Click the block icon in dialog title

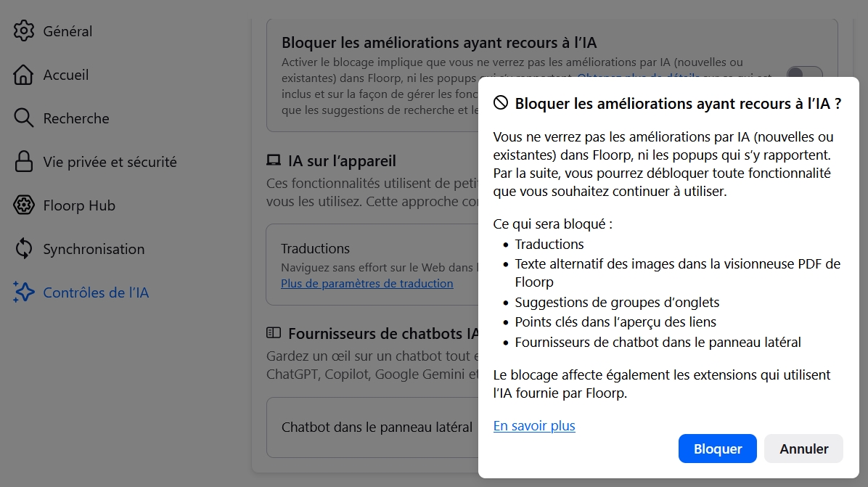pyautogui.click(x=501, y=103)
